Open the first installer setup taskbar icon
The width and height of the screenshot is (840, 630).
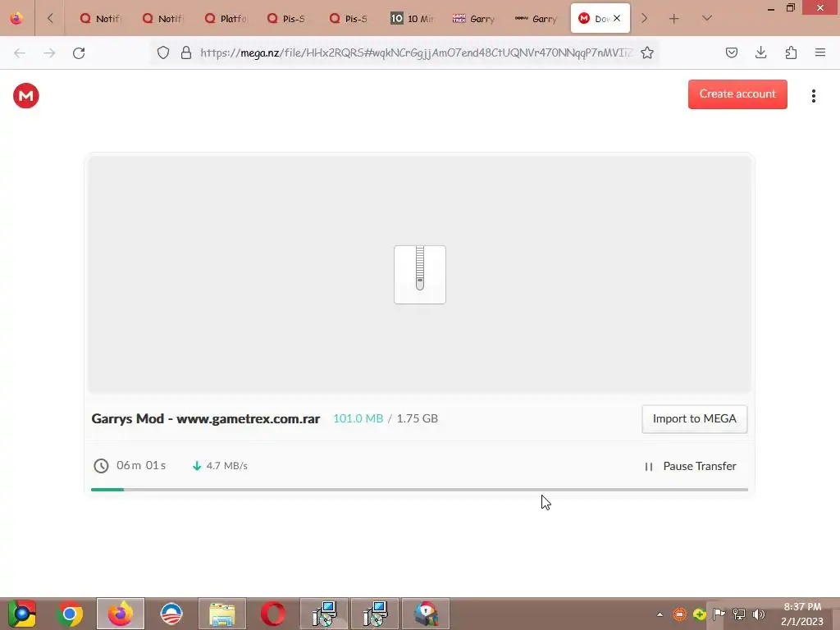[324, 614]
